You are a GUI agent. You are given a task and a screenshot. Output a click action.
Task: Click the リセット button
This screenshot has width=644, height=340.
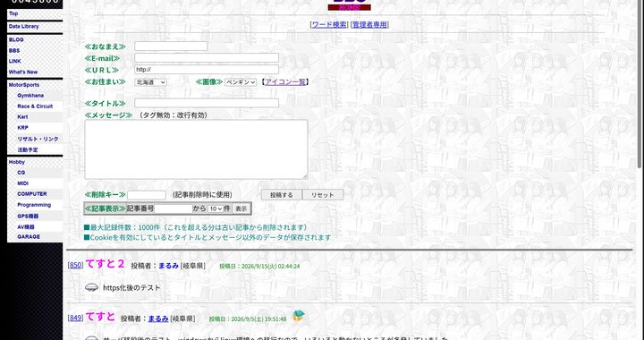[x=322, y=195]
